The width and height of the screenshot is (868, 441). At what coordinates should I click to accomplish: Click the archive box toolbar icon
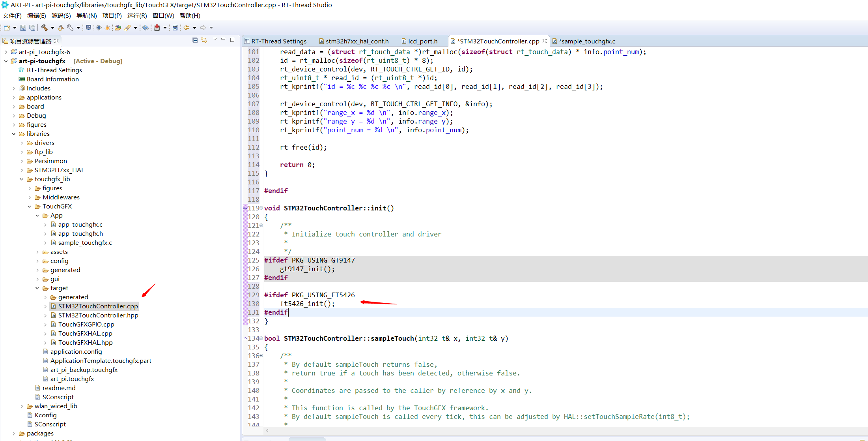tap(175, 28)
